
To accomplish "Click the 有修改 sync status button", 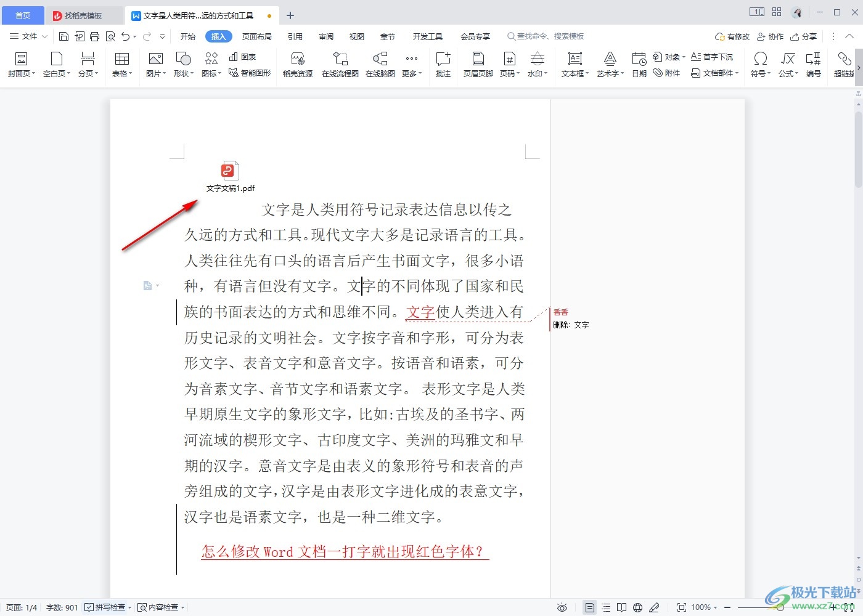I will point(732,36).
